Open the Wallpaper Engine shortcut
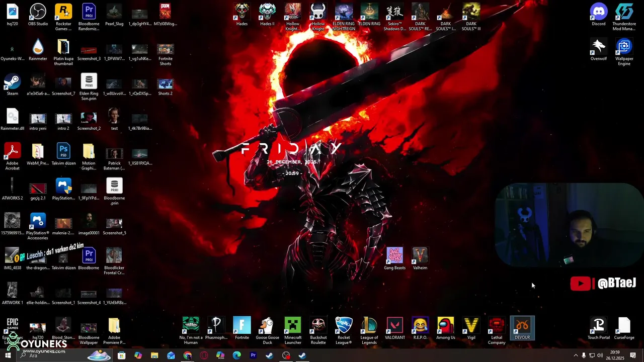The image size is (644, 362). (x=624, y=52)
